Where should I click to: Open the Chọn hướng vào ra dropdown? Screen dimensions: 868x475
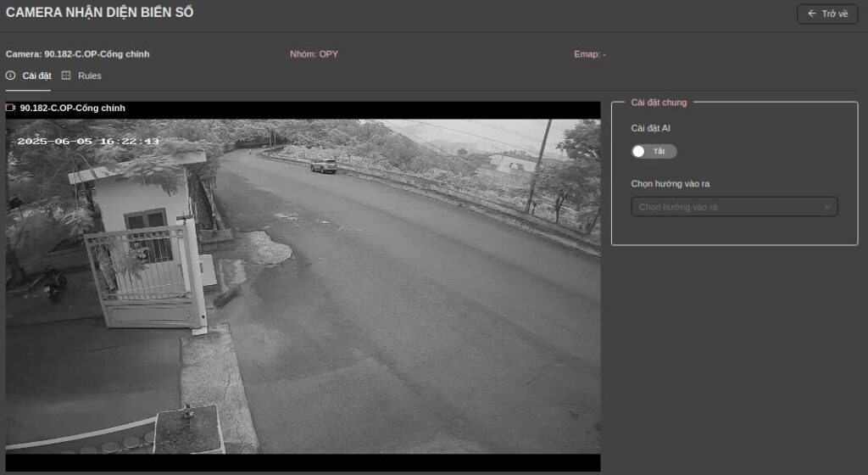tap(734, 206)
